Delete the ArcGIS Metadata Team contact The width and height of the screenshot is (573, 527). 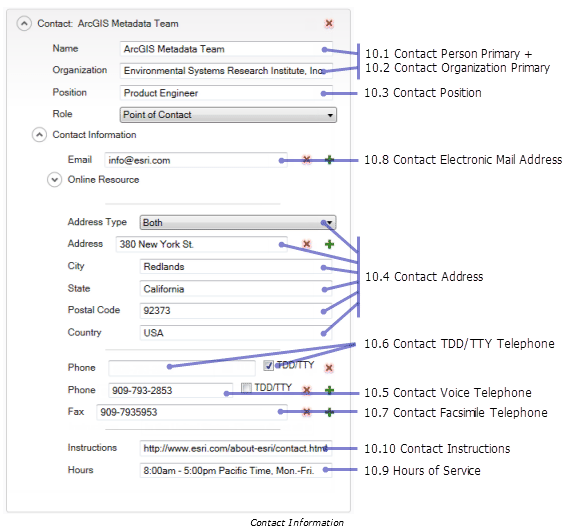coord(329,23)
